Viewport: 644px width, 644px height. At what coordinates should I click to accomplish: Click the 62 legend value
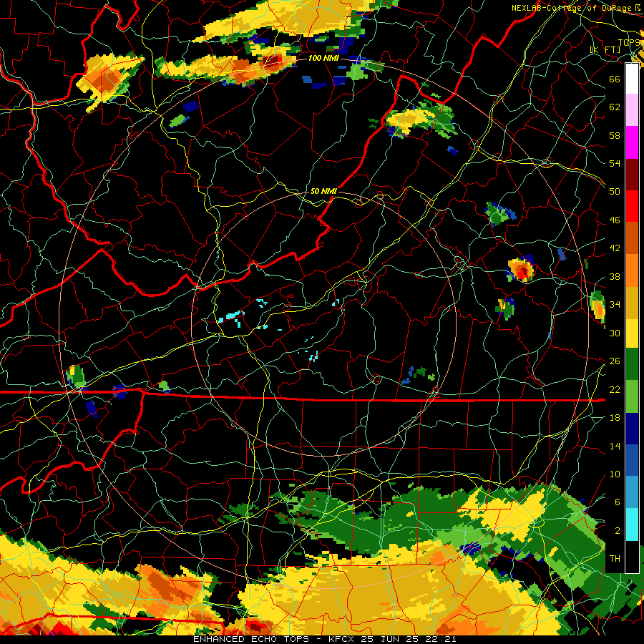(615, 107)
